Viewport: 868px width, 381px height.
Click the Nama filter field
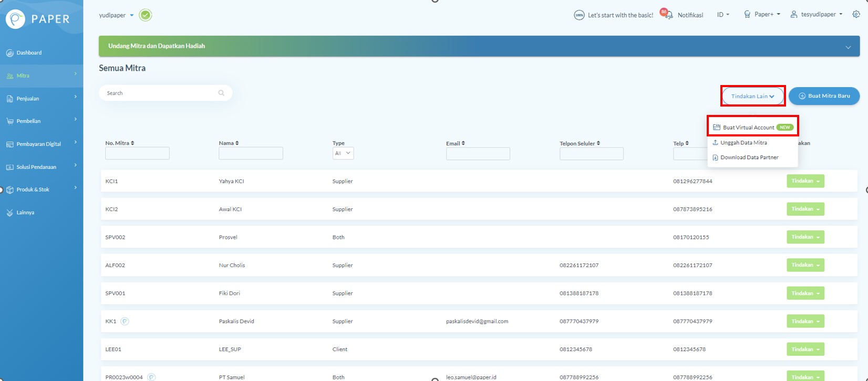(251, 153)
